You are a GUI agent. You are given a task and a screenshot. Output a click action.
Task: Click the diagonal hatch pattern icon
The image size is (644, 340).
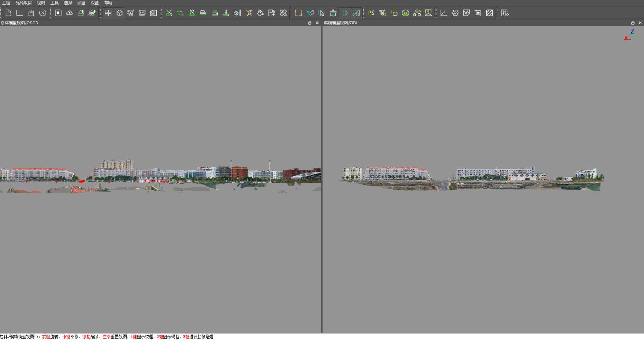(x=489, y=13)
